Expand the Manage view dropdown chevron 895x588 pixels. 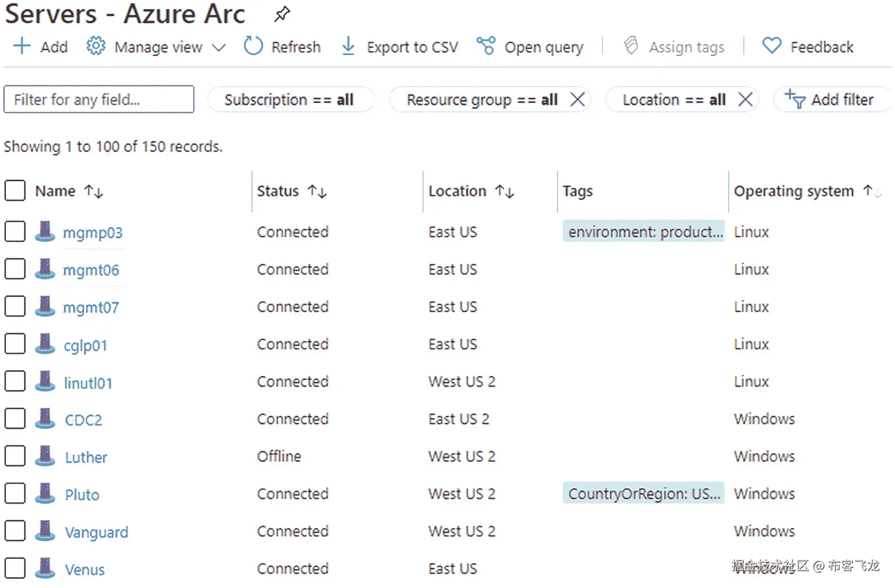[219, 48]
